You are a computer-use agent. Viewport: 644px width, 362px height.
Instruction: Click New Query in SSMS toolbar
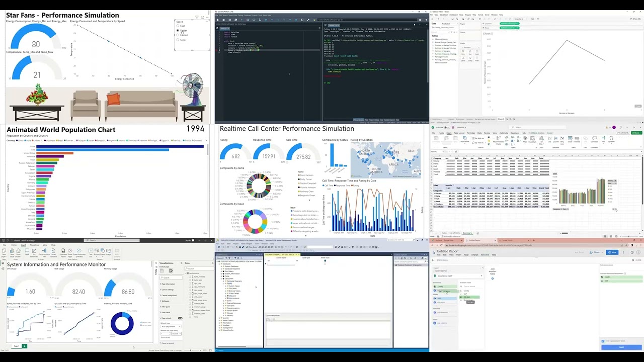coord(252,247)
